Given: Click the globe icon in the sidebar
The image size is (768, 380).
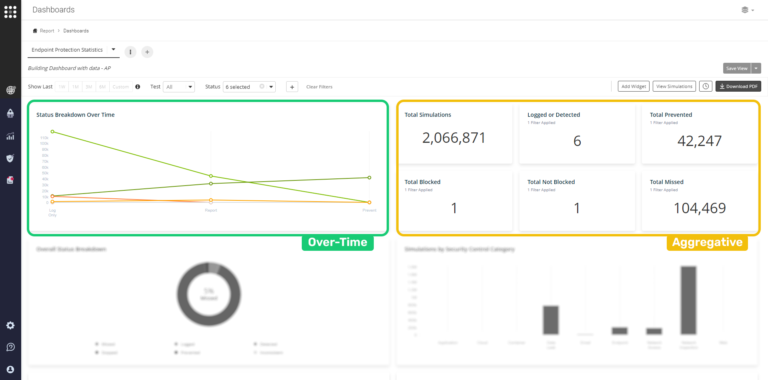Looking at the screenshot, I should (10, 90).
